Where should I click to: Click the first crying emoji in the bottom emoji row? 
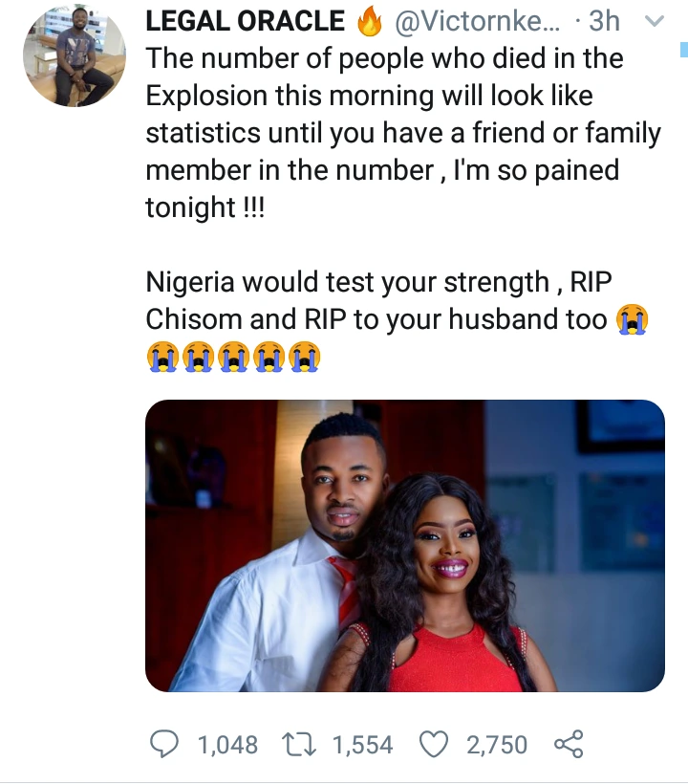click(162, 357)
